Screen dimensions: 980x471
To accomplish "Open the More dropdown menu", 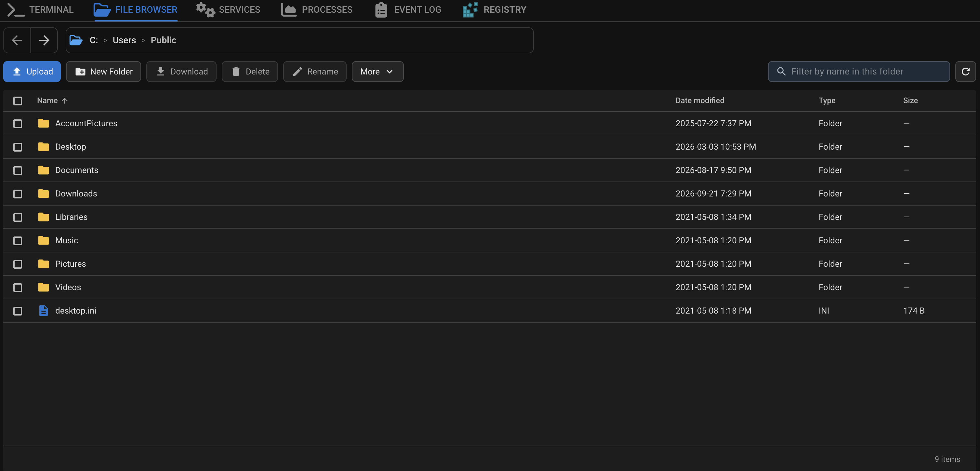I will point(377,72).
